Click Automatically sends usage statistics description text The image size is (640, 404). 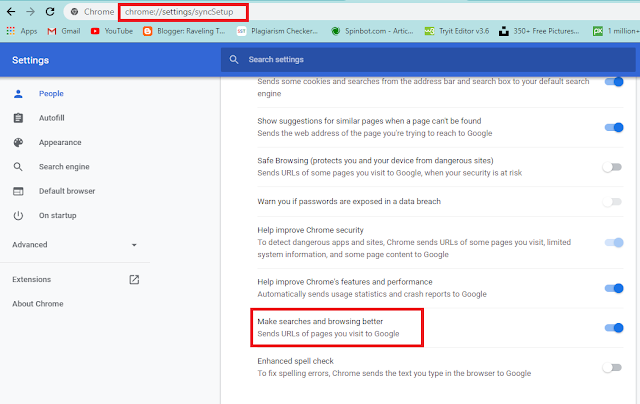pyautogui.click(x=372, y=294)
